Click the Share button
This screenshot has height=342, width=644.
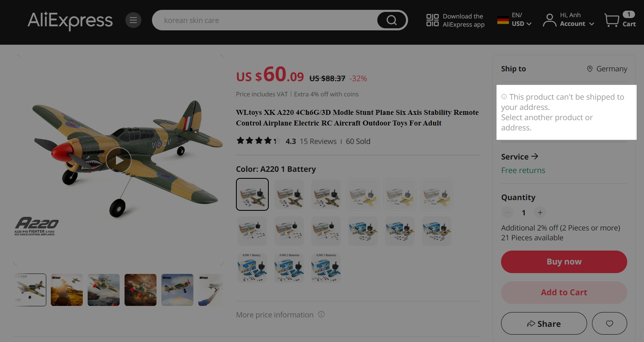tap(544, 324)
